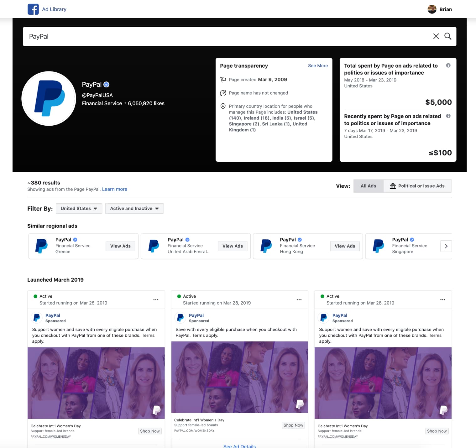
Task: Open the Active and Inactive status filter
Action: click(134, 209)
